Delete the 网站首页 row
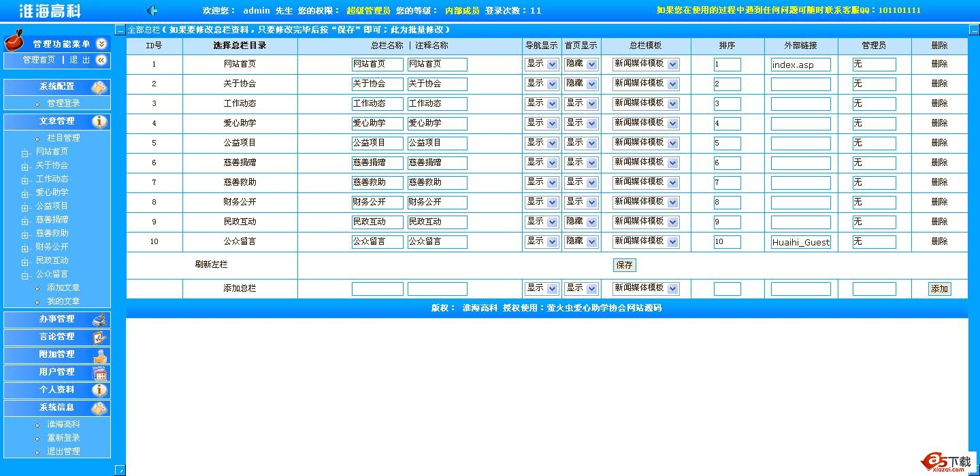 (939, 64)
